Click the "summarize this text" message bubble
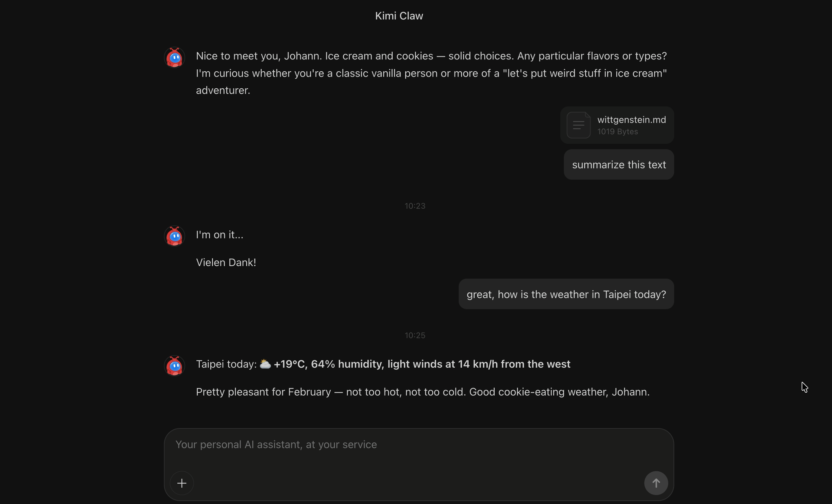Screen dimensions: 832x504 [619, 165]
